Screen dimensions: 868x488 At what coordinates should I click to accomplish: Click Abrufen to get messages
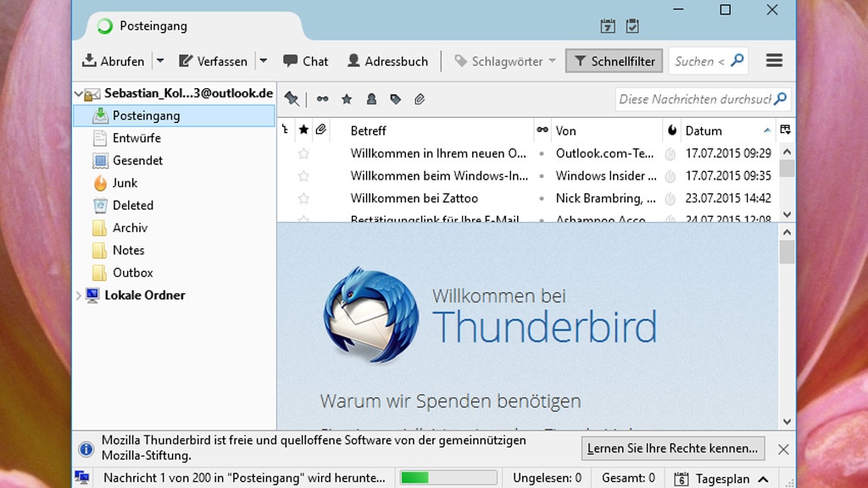click(x=114, y=61)
